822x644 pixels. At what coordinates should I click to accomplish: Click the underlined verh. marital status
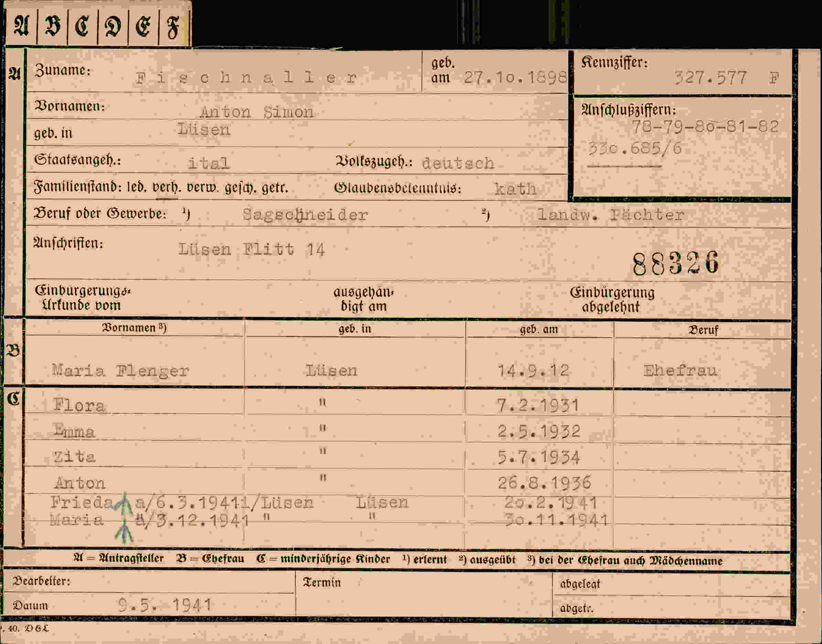tap(166, 188)
